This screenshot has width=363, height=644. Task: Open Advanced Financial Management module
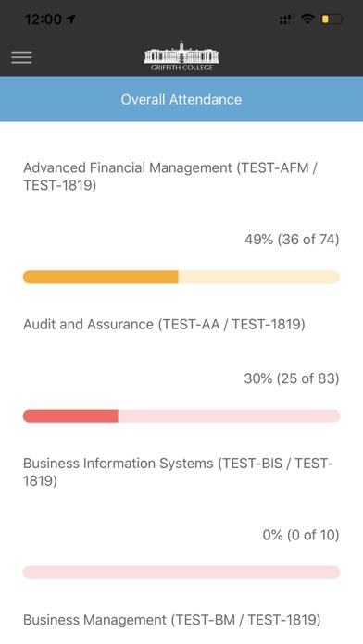[171, 177]
